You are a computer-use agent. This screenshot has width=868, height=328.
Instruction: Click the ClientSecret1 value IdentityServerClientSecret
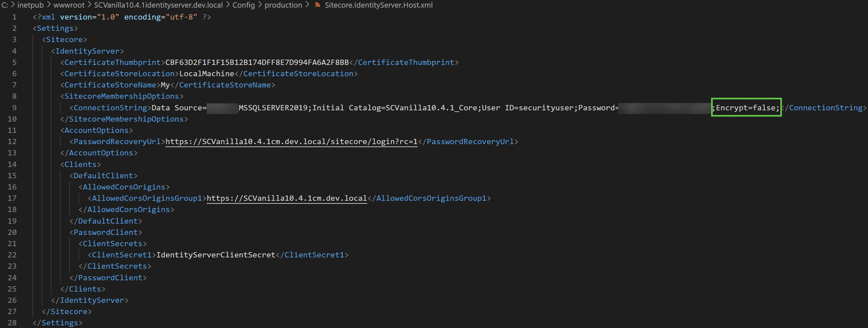point(215,255)
